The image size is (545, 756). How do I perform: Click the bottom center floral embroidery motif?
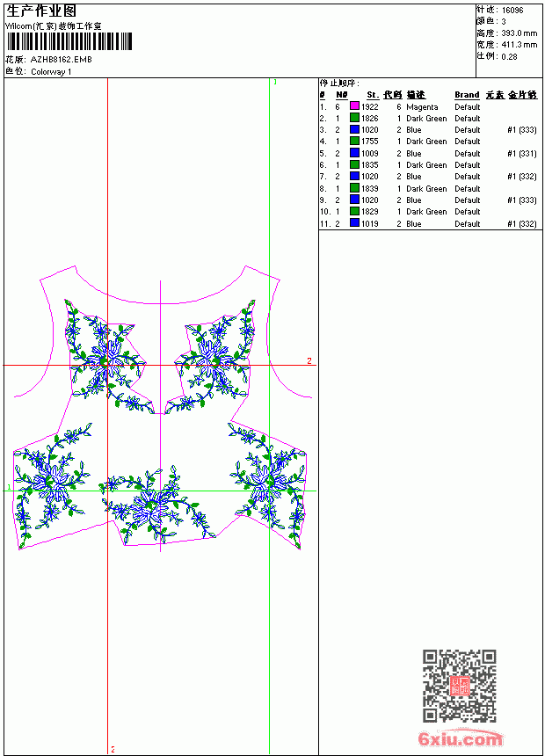pyautogui.click(x=156, y=504)
